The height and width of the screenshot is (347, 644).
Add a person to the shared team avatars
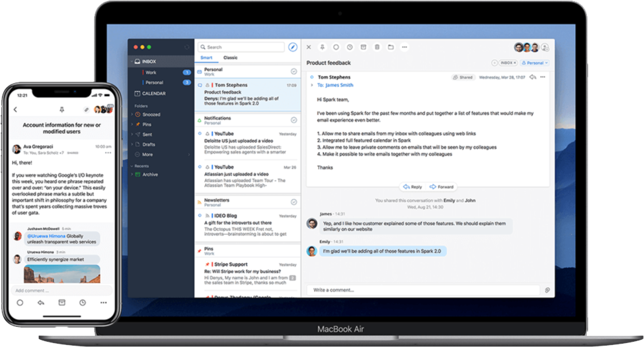(x=545, y=47)
